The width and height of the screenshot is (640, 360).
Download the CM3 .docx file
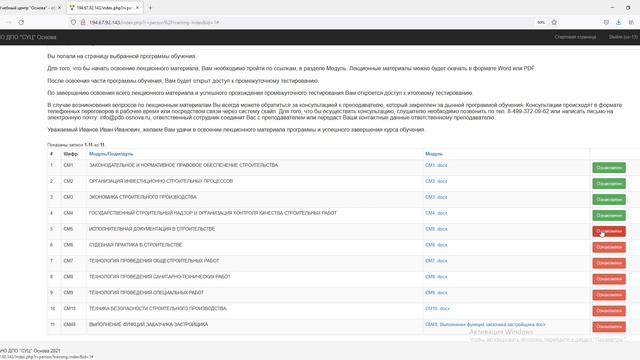pyautogui.click(x=436, y=197)
